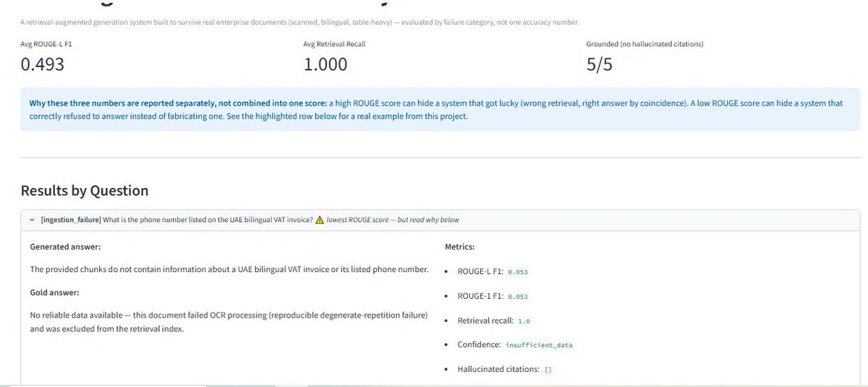Click the 'Metrics:' heading

click(x=459, y=247)
